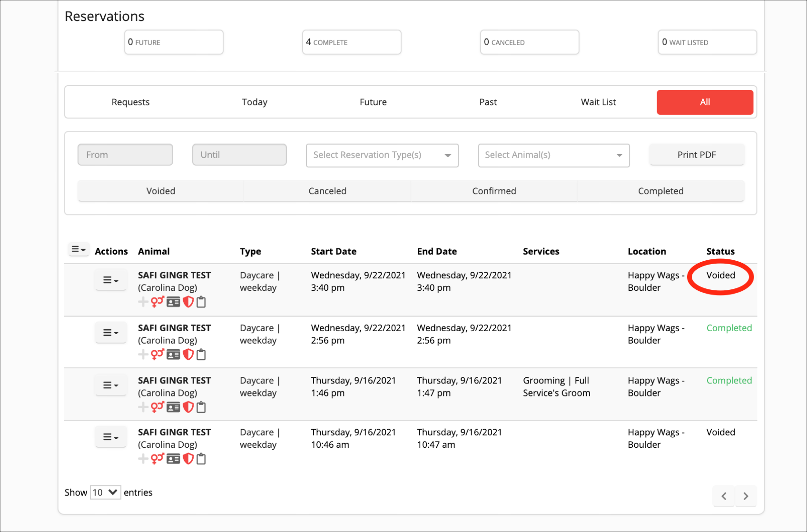Open SAFI GINGR TEST link in the 10:46 am row
Viewport: 807px width, 532px height.
[174, 432]
